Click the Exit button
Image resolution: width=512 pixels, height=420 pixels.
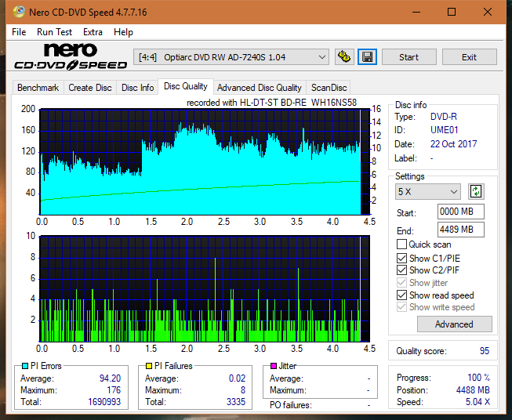[469, 57]
